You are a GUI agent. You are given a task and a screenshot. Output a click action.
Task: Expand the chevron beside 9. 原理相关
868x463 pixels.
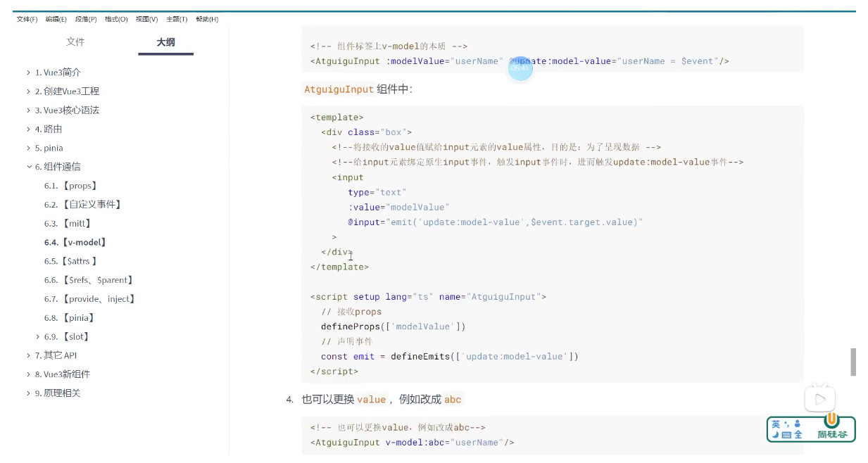pyautogui.click(x=29, y=393)
